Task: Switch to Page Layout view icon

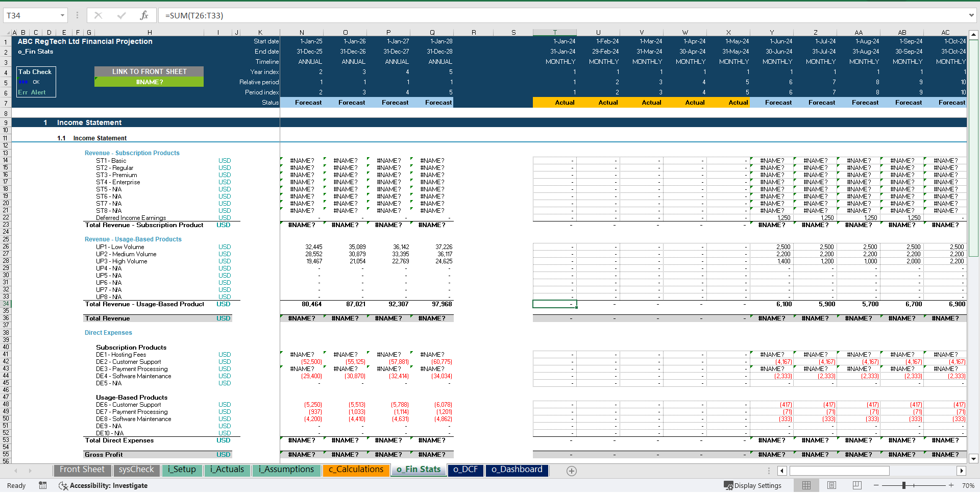Action: click(831, 485)
